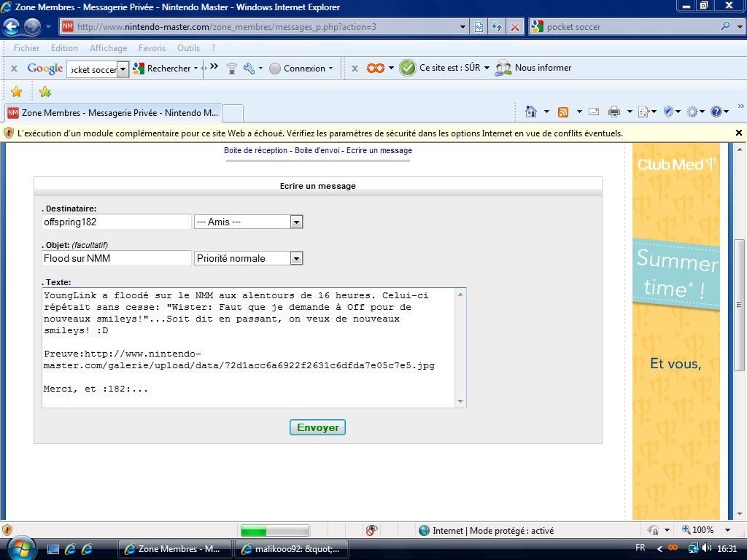Click the Print icon
The height and width of the screenshot is (560, 747).
614,112
